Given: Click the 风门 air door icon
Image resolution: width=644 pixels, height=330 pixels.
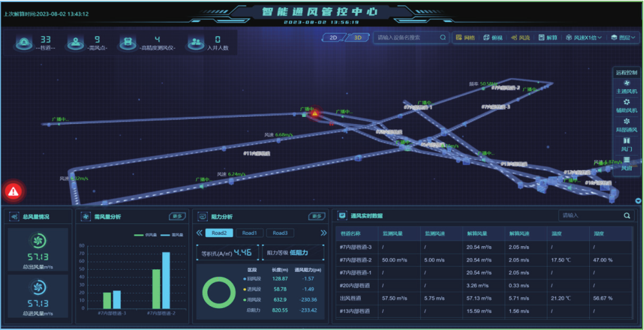Looking at the screenshot, I should pyautogui.click(x=626, y=144).
